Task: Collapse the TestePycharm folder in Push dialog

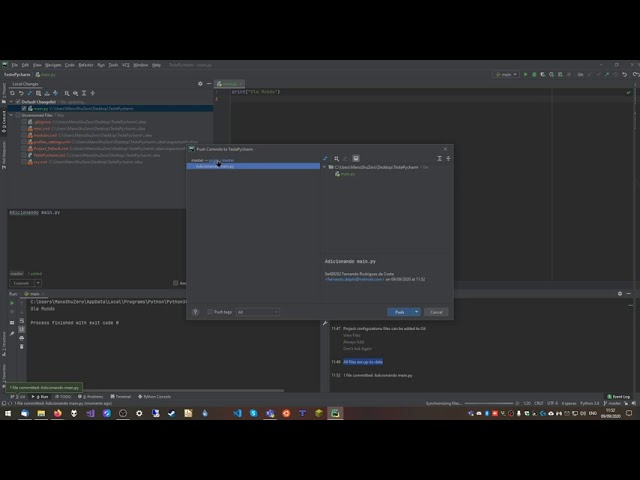Action: click(x=325, y=167)
